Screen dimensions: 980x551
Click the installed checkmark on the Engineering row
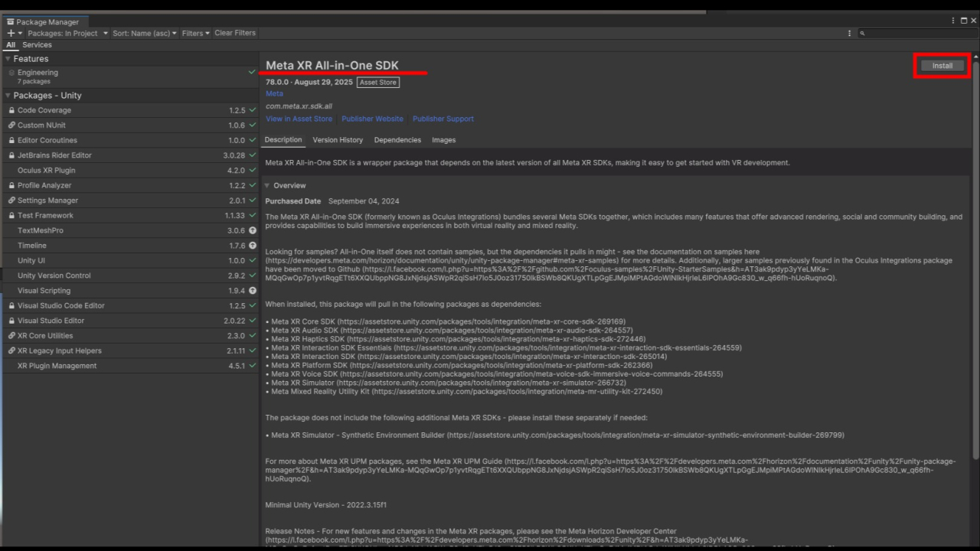coord(253,72)
